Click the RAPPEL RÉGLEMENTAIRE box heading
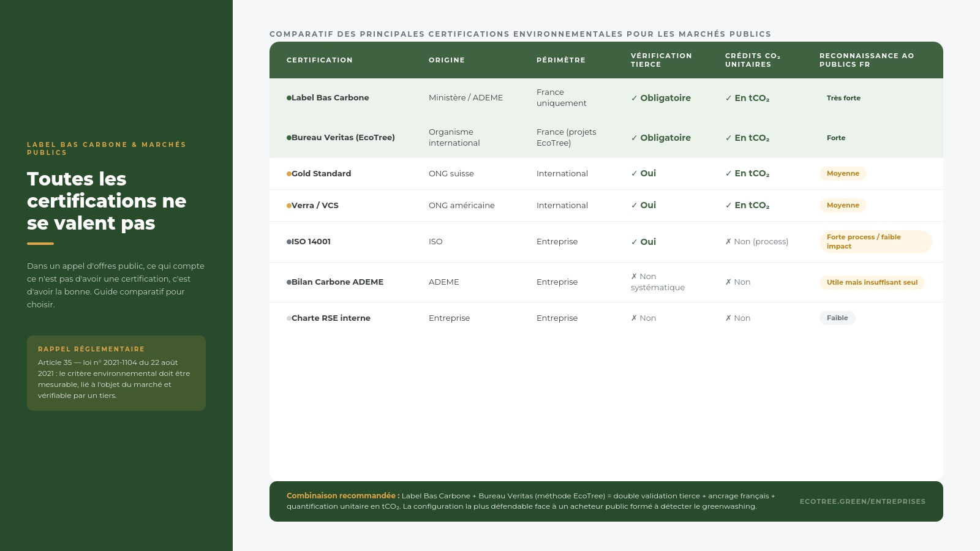The width and height of the screenshot is (980, 551). click(91, 349)
